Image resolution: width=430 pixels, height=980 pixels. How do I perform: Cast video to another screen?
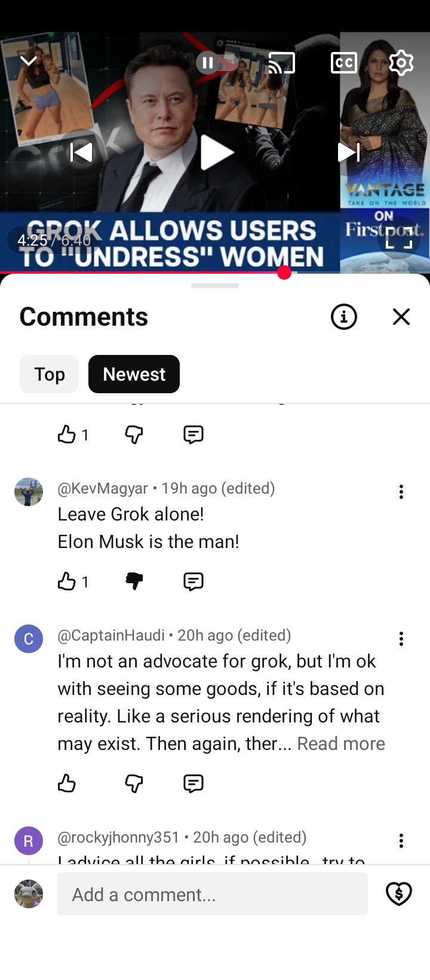coord(282,63)
